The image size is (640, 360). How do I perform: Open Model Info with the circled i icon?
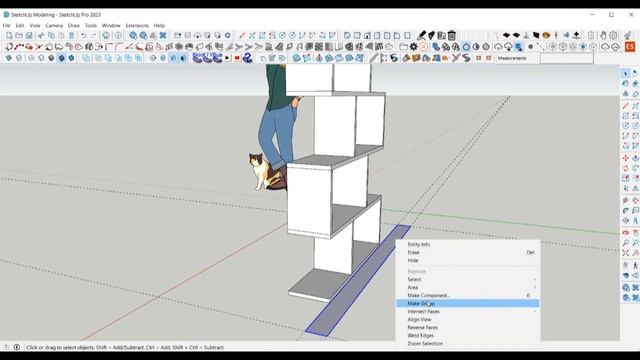pyautogui.click(x=118, y=36)
